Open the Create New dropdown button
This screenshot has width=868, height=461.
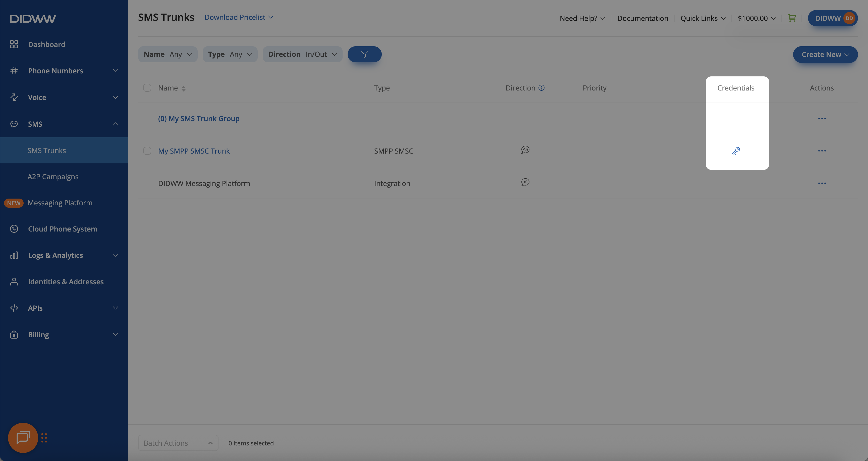click(825, 55)
